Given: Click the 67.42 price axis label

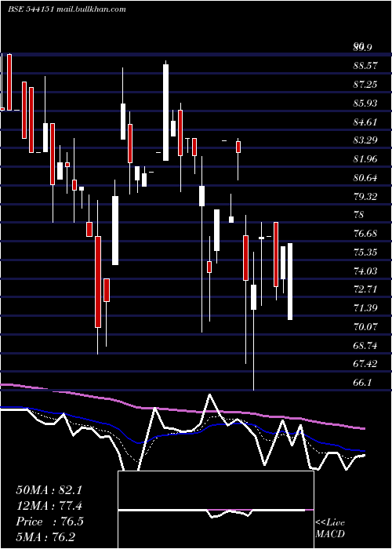Looking at the screenshot, I should pyautogui.click(x=366, y=364).
